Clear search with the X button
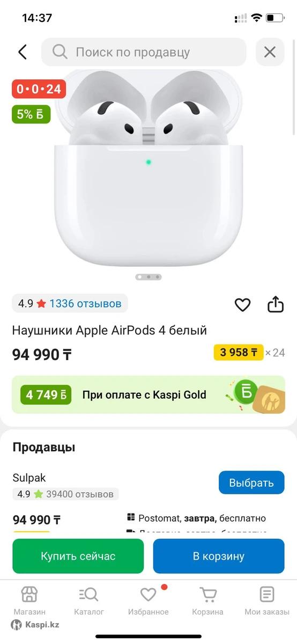Image resolution: width=297 pixels, height=644 pixels. (x=270, y=52)
